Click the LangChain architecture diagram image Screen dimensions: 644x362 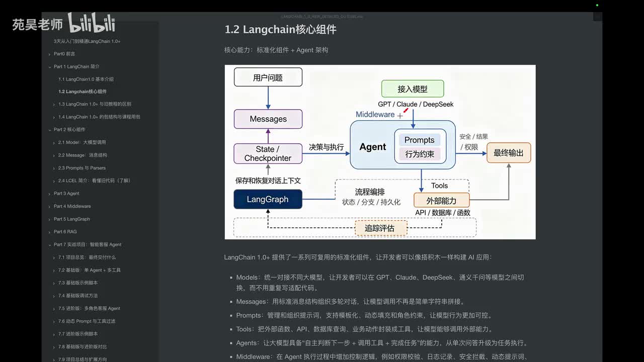(x=380, y=152)
